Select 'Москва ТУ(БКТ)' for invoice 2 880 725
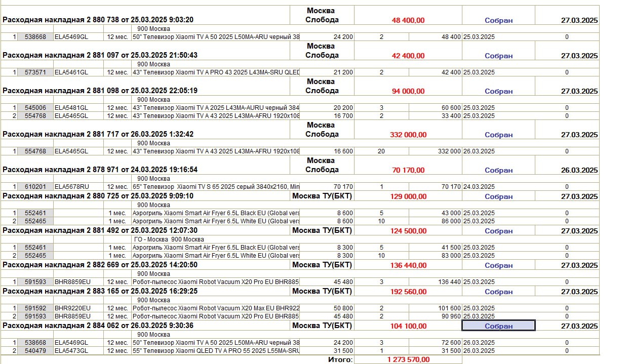Viewport: 629px width, 364px height. 322,196
